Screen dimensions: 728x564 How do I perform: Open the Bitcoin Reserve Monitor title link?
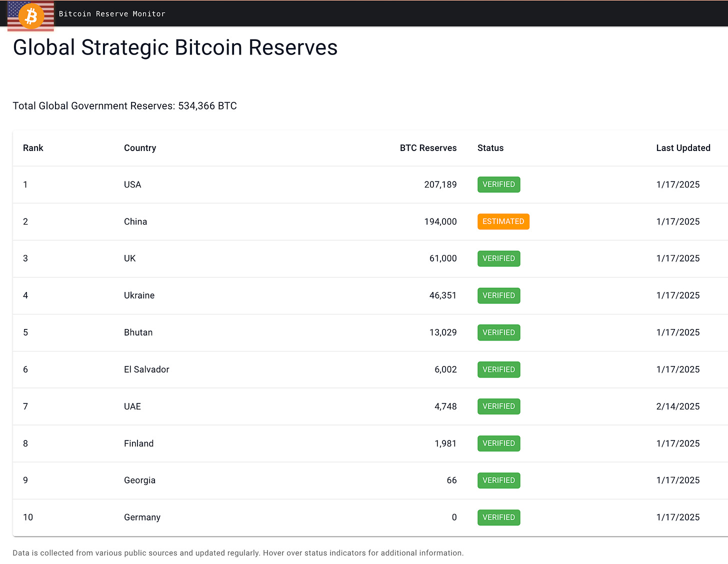pyautogui.click(x=112, y=14)
